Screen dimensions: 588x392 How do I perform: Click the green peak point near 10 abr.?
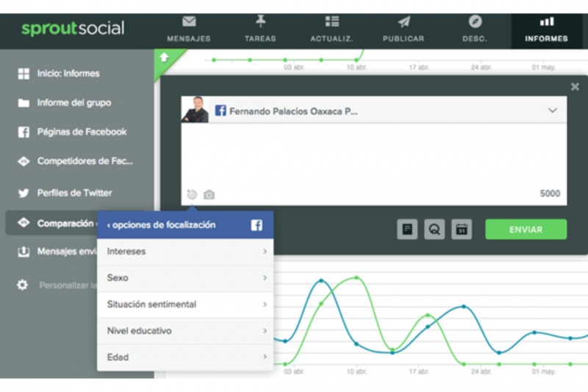point(356,278)
